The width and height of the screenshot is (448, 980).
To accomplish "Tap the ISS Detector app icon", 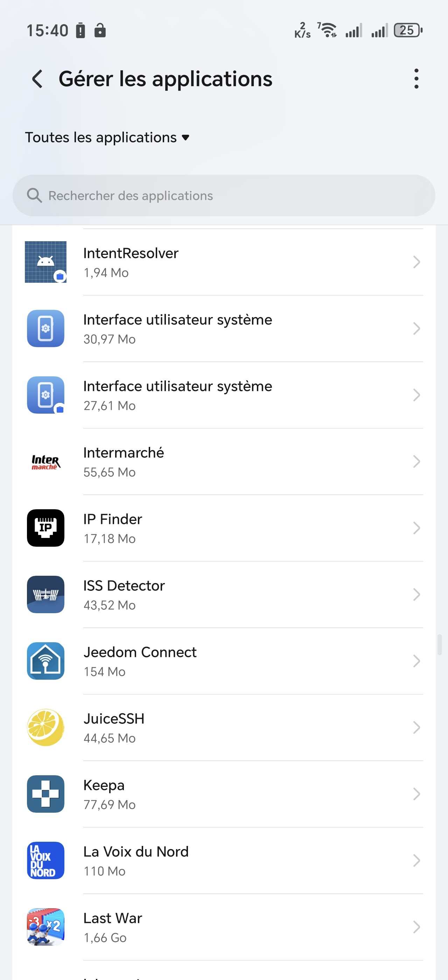I will click(45, 595).
